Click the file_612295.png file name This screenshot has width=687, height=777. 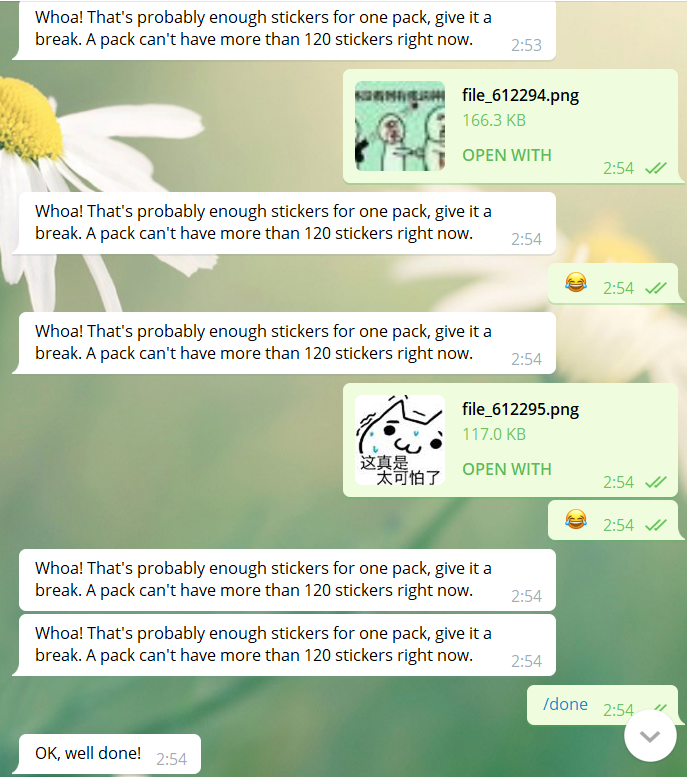[520, 409]
